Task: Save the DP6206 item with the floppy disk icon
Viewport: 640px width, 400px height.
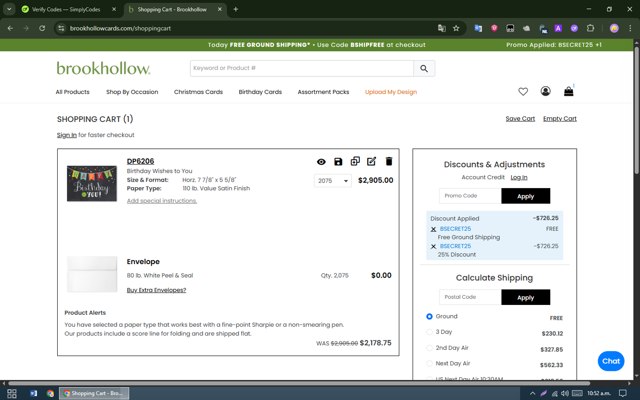Action: click(338, 162)
